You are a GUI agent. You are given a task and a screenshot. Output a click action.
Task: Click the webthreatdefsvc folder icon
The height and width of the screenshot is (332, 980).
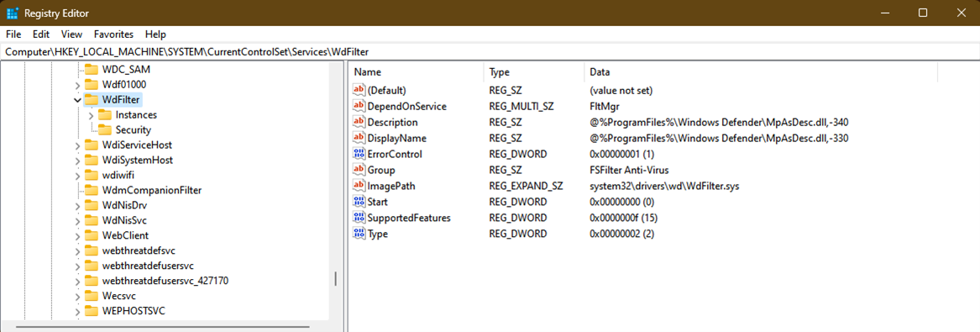point(92,250)
